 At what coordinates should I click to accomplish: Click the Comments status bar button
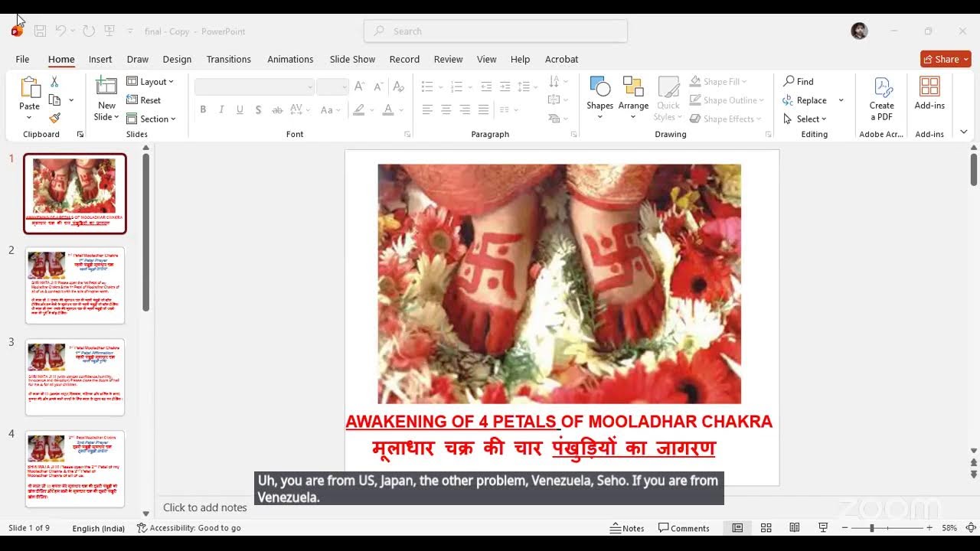click(x=684, y=528)
